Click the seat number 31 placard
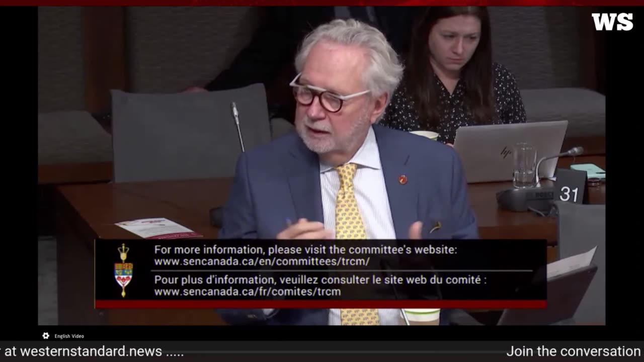This screenshot has width=644, height=362. click(570, 187)
